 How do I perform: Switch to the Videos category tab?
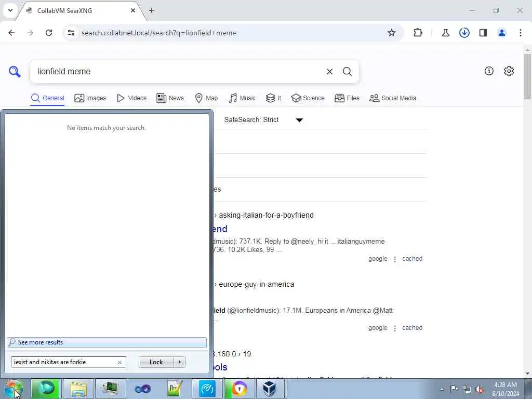point(131,98)
